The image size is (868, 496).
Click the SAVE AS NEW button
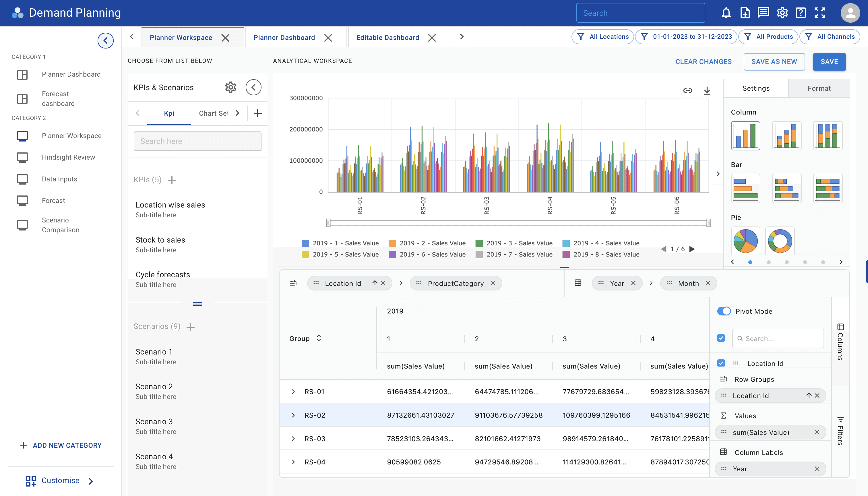click(774, 62)
